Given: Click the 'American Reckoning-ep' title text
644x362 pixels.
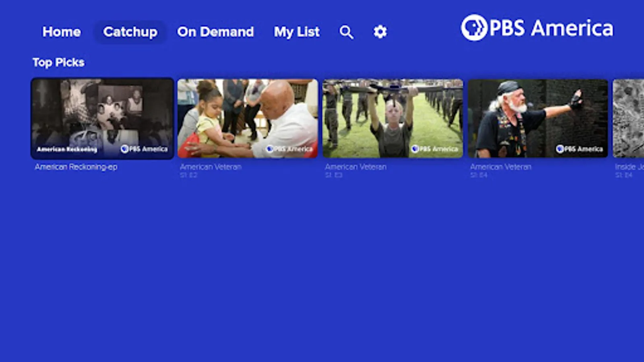Looking at the screenshot, I should point(76,167).
